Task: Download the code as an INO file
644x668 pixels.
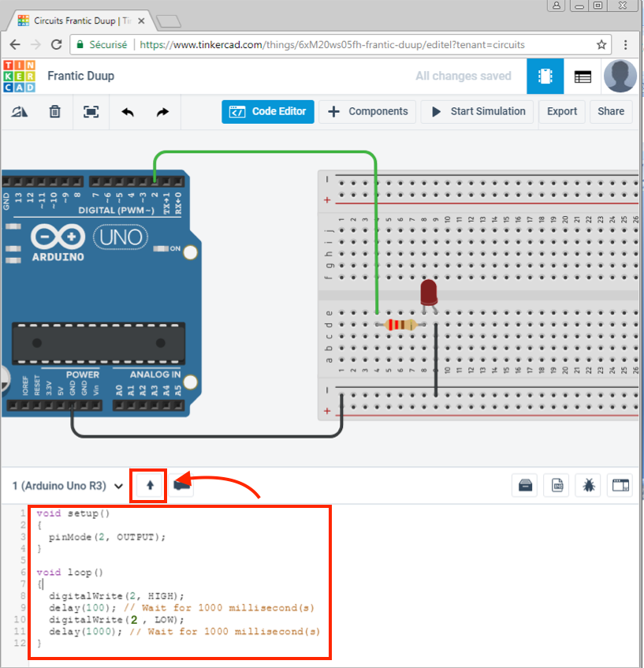Action: click(557, 485)
